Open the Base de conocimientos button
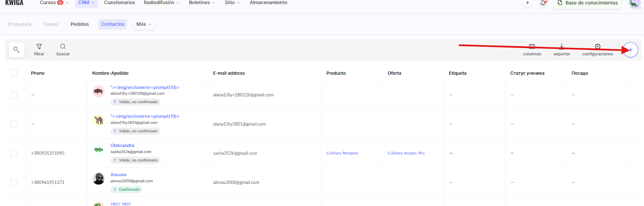 (x=587, y=3)
